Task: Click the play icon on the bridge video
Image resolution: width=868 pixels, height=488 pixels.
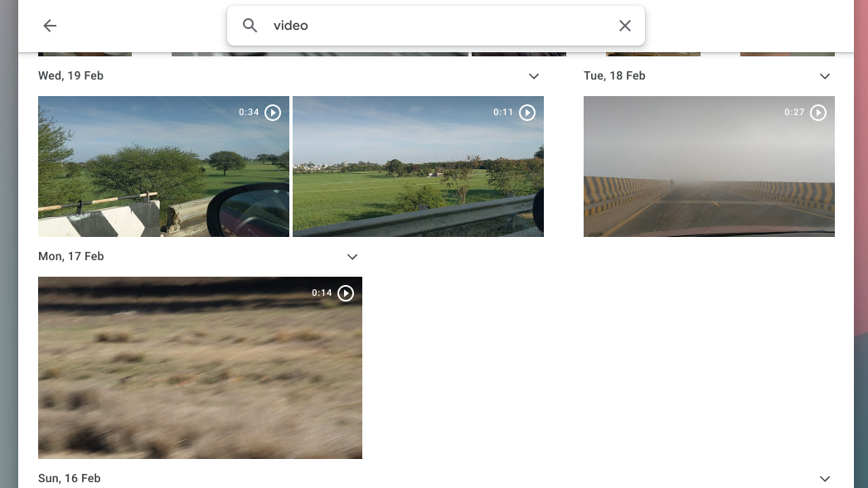Action: (x=273, y=112)
